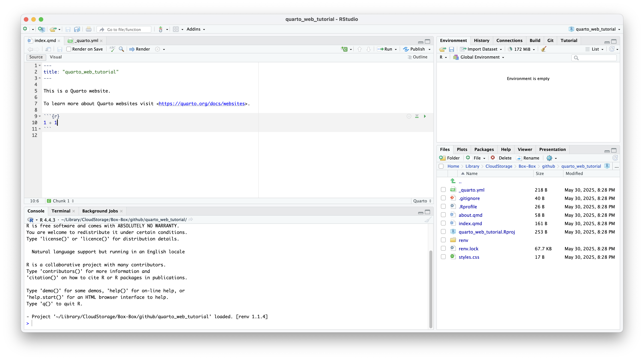Switch to the History tab

point(482,40)
